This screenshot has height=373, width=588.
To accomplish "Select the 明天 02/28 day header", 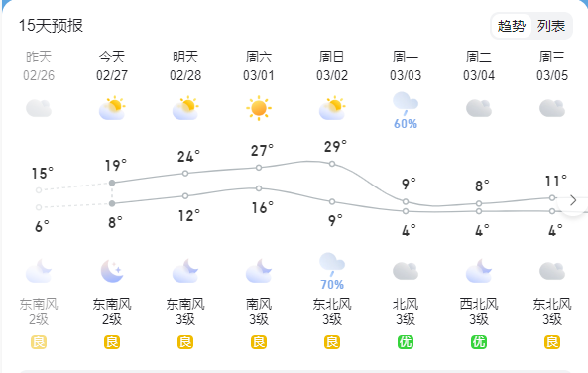I will [185, 66].
